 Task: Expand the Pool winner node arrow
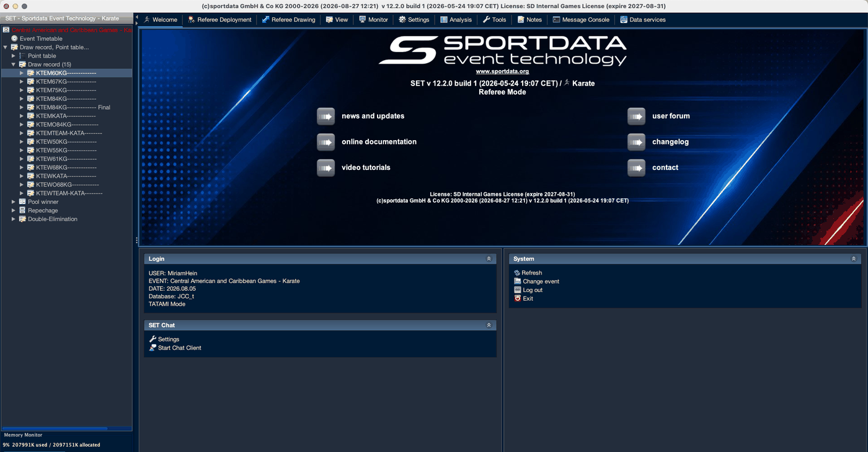pos(14,202)
